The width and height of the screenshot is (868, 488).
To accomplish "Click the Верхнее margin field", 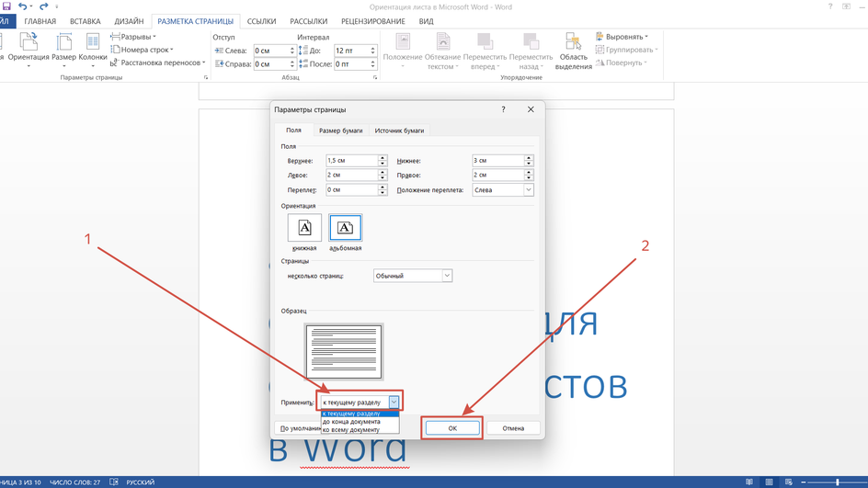I will (351, 161).
